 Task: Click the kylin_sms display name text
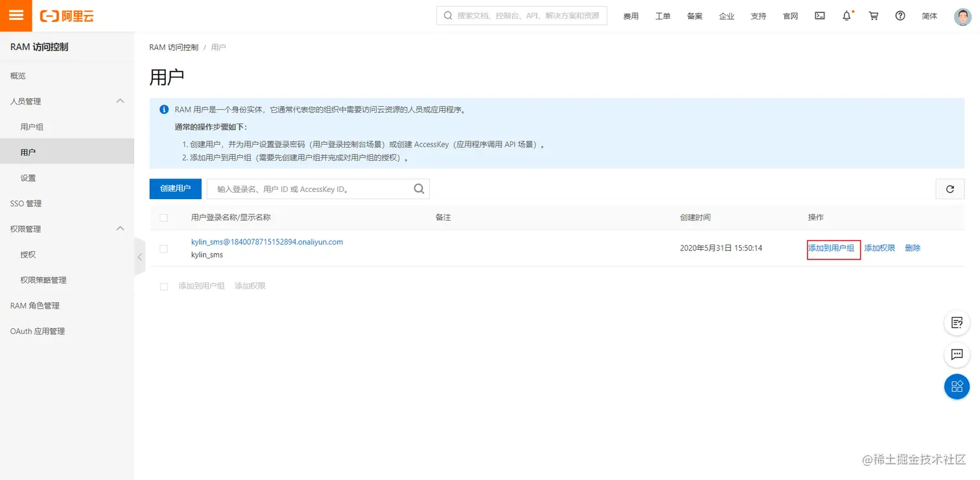(x=207, y=255)
